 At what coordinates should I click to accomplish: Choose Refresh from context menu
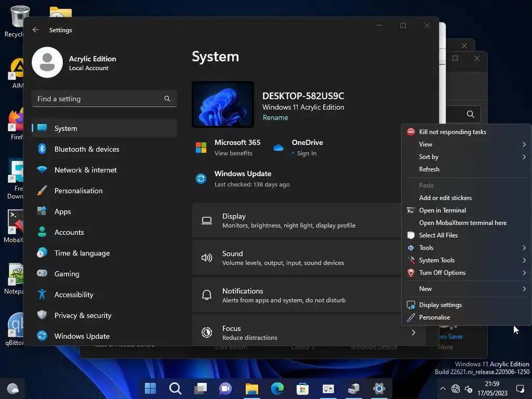click(x=466, y=169)
